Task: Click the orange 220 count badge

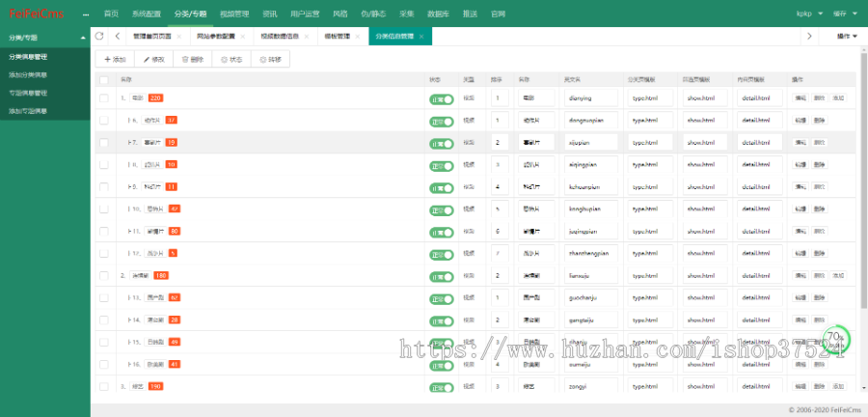Action: tap(155, 98)
